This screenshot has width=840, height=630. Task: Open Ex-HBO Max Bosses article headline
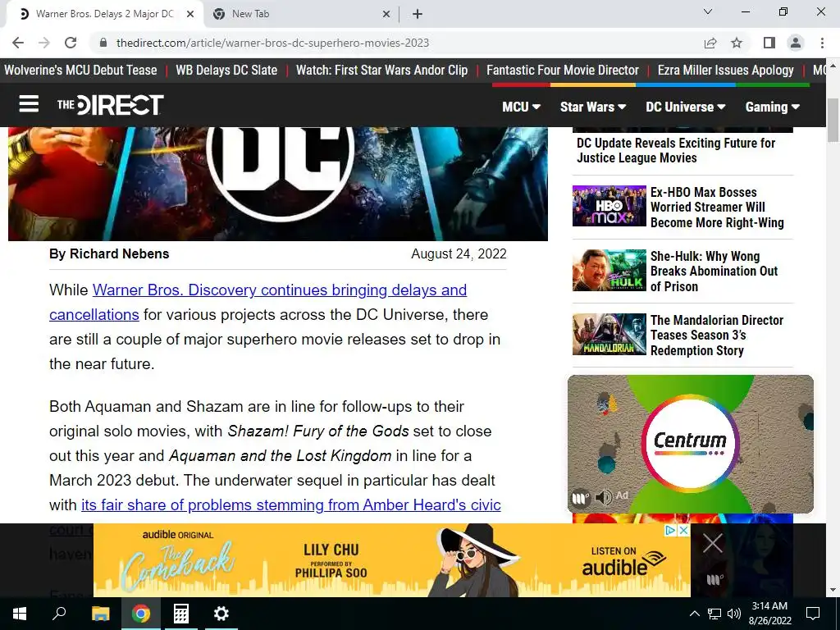point(717,208)
